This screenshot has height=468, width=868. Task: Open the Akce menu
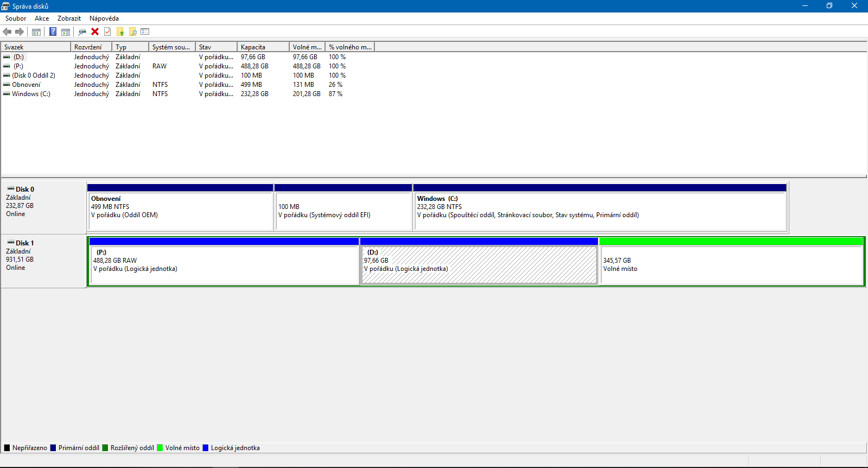click(x=42, y=18)
